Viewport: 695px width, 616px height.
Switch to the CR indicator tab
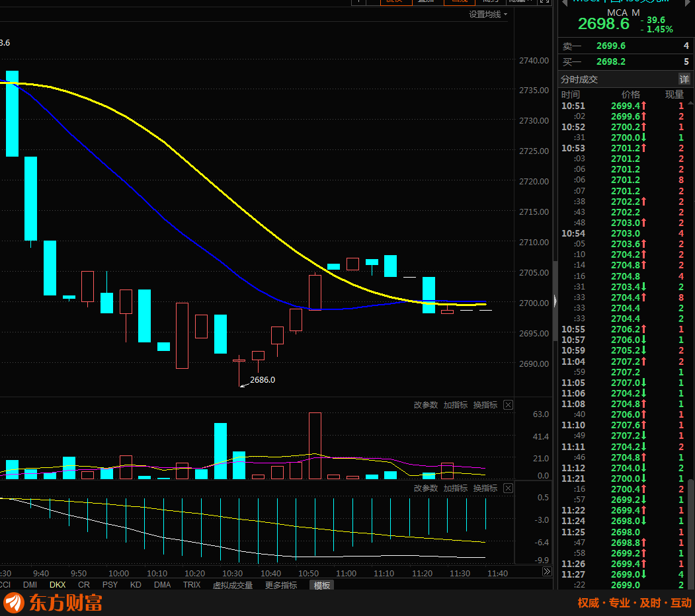coord(84,585)
